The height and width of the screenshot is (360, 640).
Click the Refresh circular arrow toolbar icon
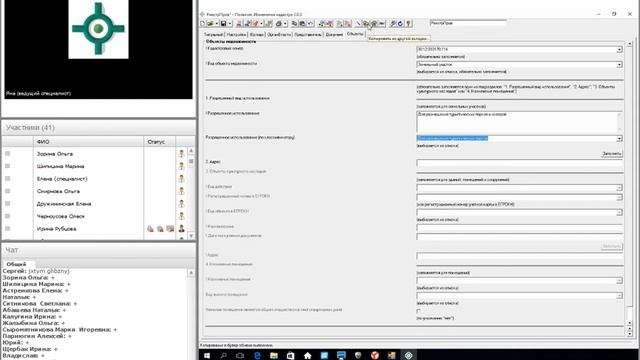point(400,24)
